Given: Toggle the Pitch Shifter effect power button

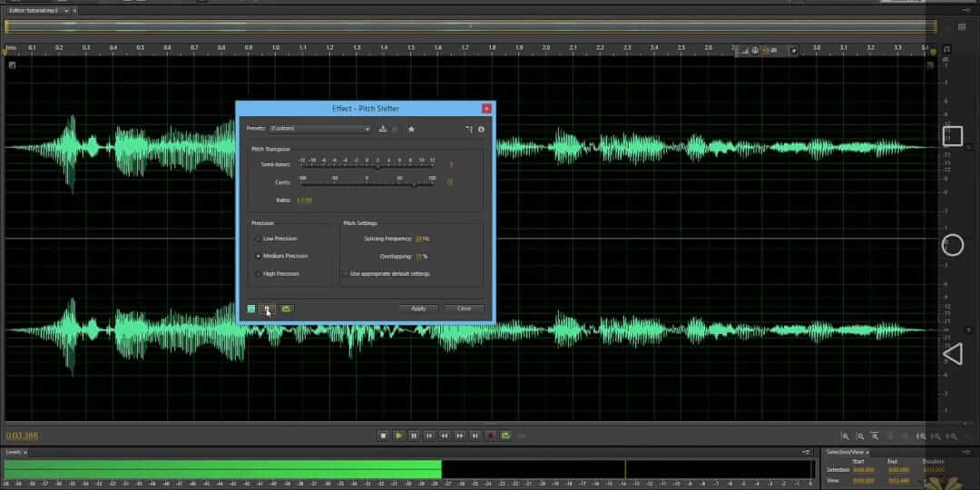Looking at the screenshot, I should (x=251, y=309).
